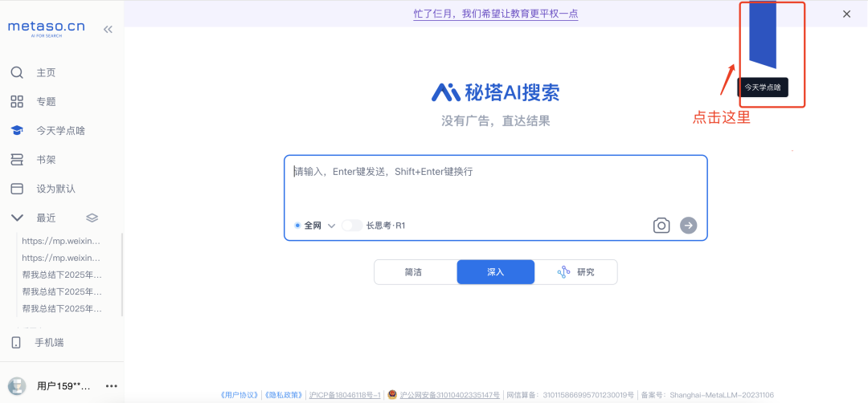Open the 用户协议 link
This screenshot has height=403, width=868.
pyautogui.click(x=240, y=395)
